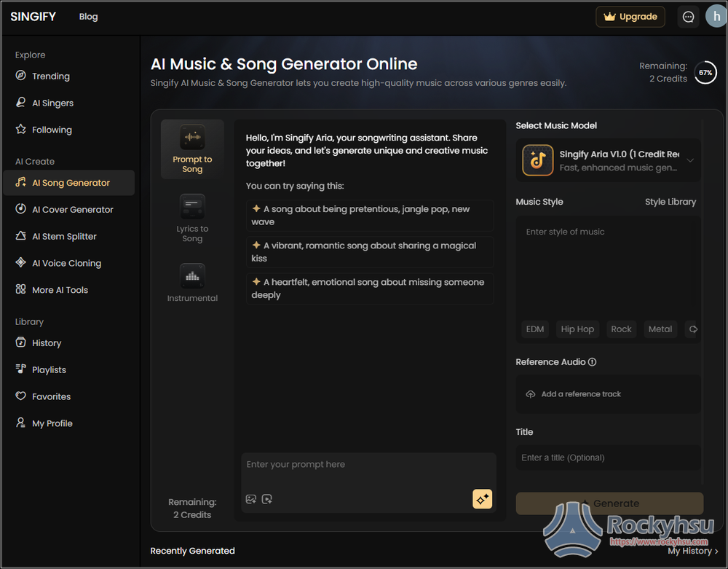728x569 pixels.
Task: Show More AI Tools
Action: 52,290
